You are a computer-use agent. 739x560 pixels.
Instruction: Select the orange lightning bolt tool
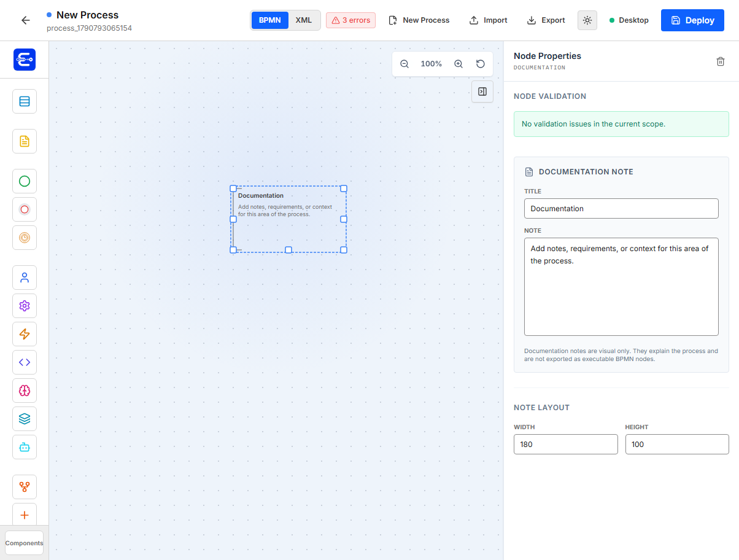pyautogui.click(x=25, y=334)
